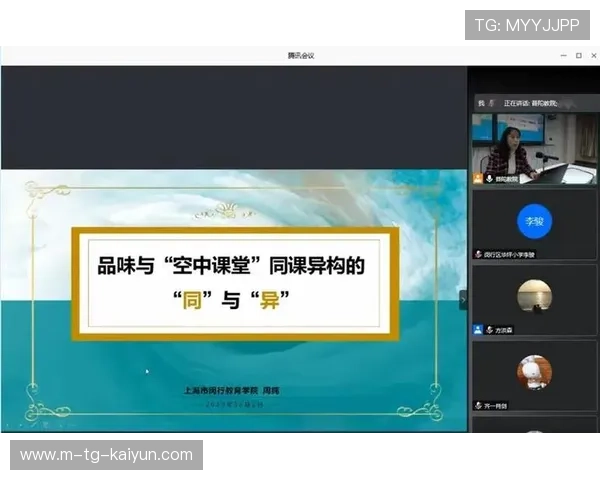Click muted microphone icon of 李骏

click(478, 254)
